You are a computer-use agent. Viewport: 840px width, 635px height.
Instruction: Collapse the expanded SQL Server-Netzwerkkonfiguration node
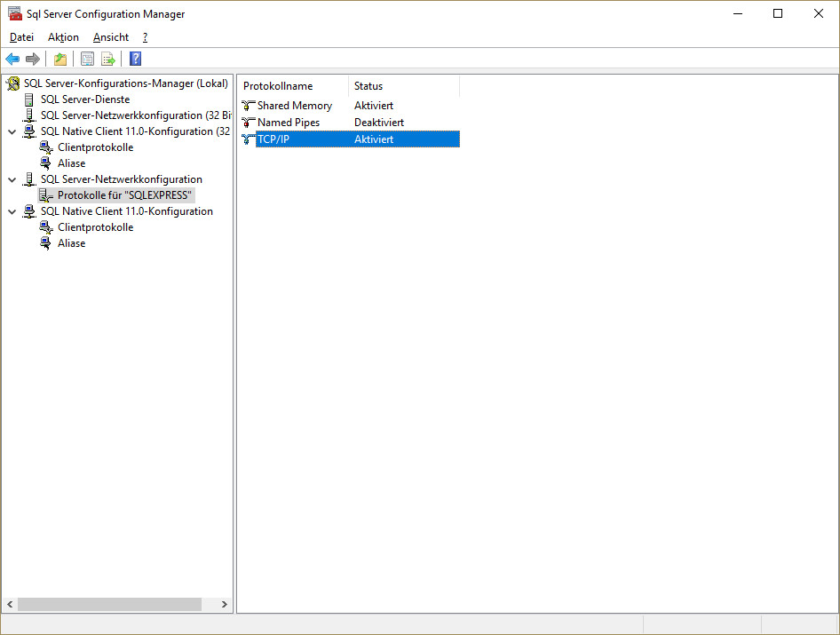[x=12, y=179]
